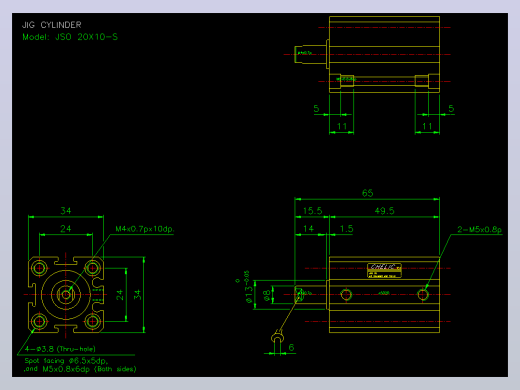Image resolution: width=520 pixels, height=390 pixels.
Task: Select the "14" dimension value
Action: point(308,229)
